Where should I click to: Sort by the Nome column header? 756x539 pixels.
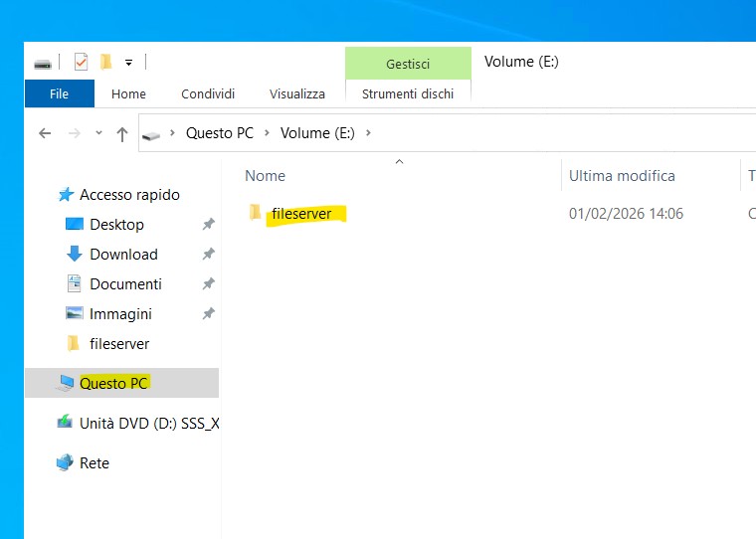[x=266, y=176]
